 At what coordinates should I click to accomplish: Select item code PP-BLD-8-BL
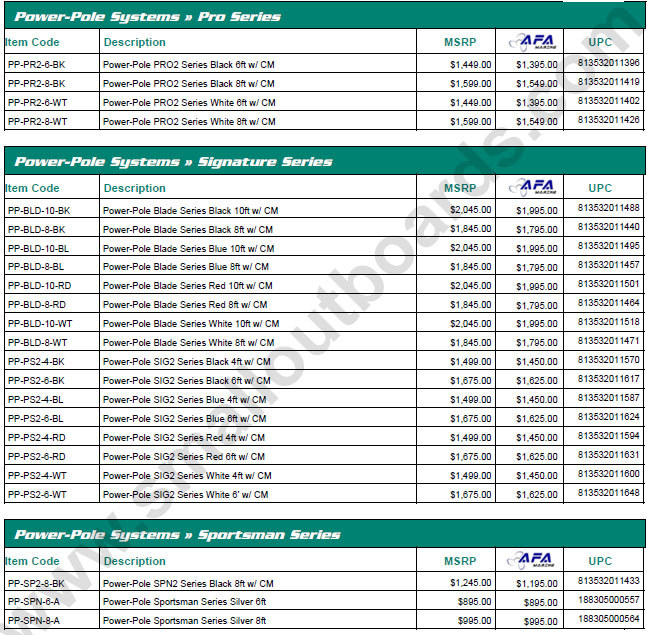pyautogui.click(x=36, y=267)
